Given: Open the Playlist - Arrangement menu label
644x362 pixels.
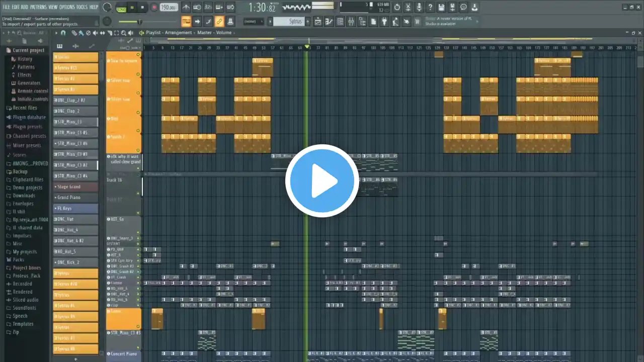Looking at the screenshot, I should (169, 33).
